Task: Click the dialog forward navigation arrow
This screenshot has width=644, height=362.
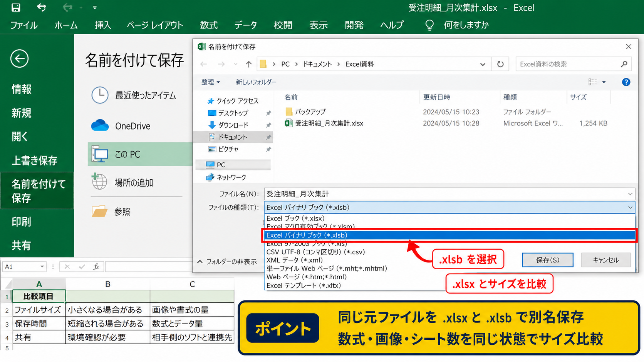Action: click(221, 64)
